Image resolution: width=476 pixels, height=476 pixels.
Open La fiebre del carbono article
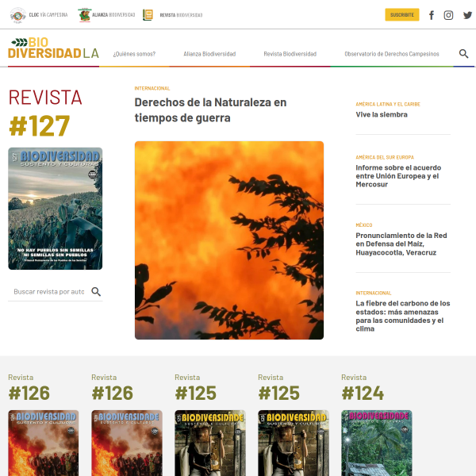click(403, 316)
